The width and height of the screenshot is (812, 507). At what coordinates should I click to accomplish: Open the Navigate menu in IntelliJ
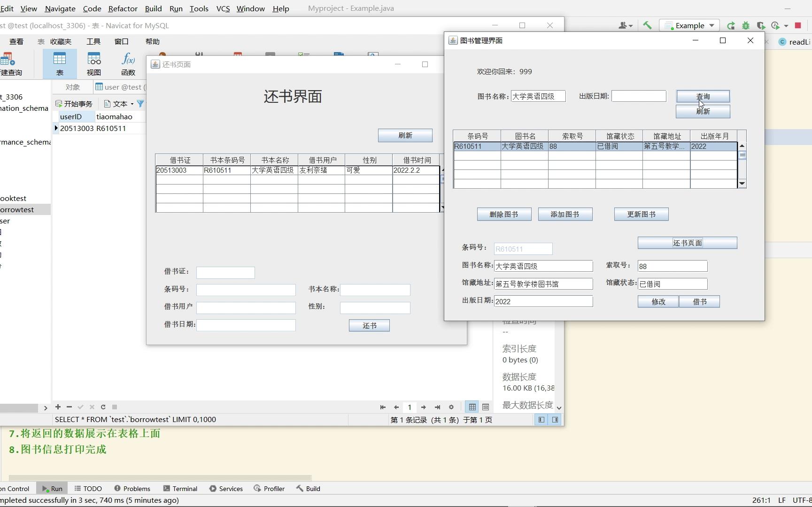[x=60, y=8]
